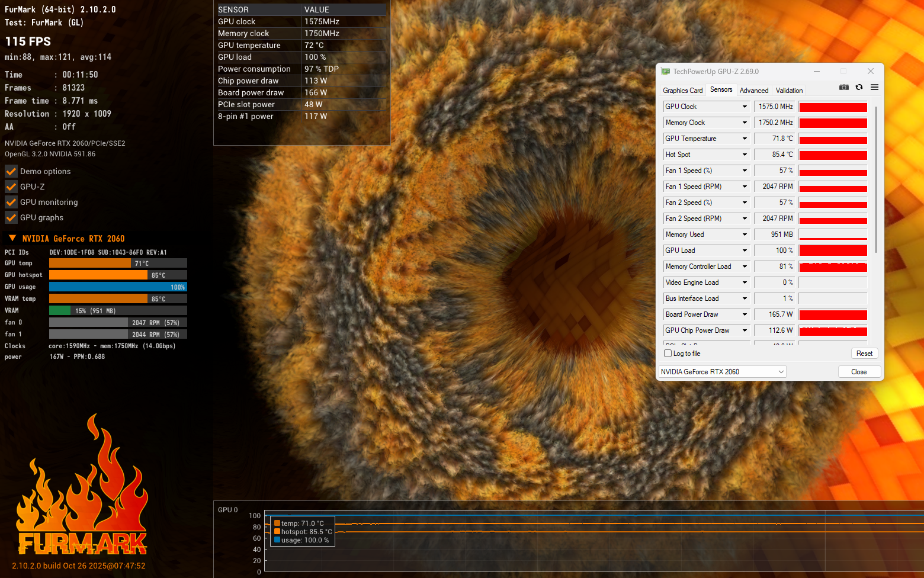Click the "PCIe slot power" sensor row
This screenshot has width=924, height=578.
point(301,104)
